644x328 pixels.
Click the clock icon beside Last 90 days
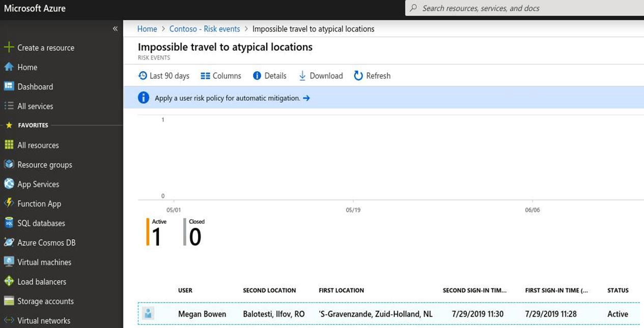tap(143, 76)
